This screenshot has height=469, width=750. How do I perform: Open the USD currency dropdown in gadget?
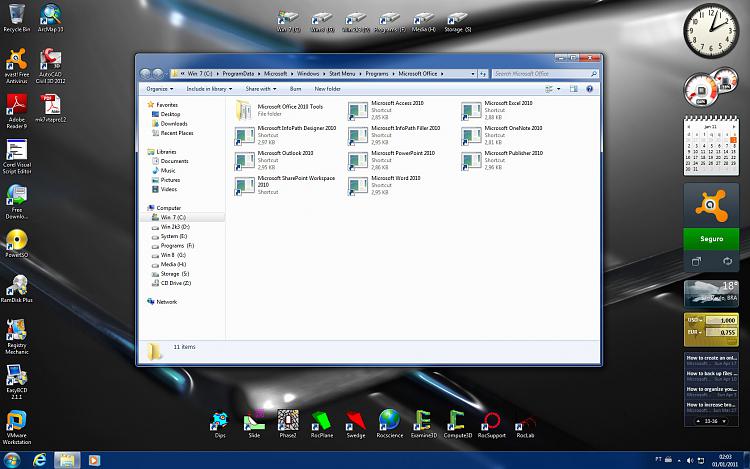pos(695,320)
